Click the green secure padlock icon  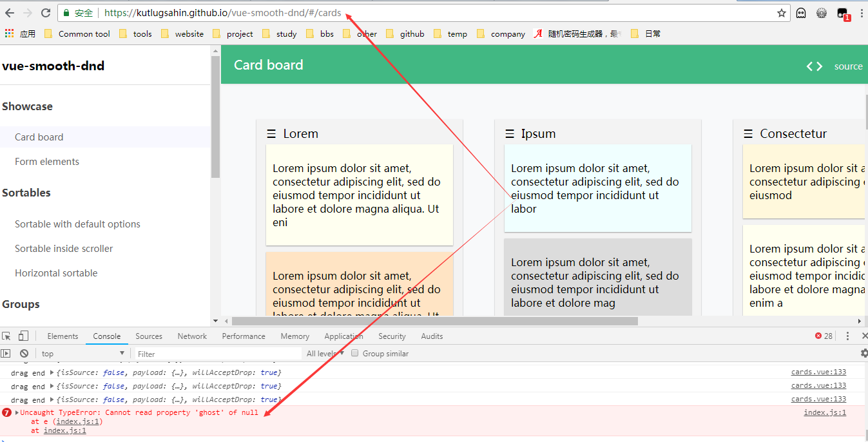tap(66, 13)
